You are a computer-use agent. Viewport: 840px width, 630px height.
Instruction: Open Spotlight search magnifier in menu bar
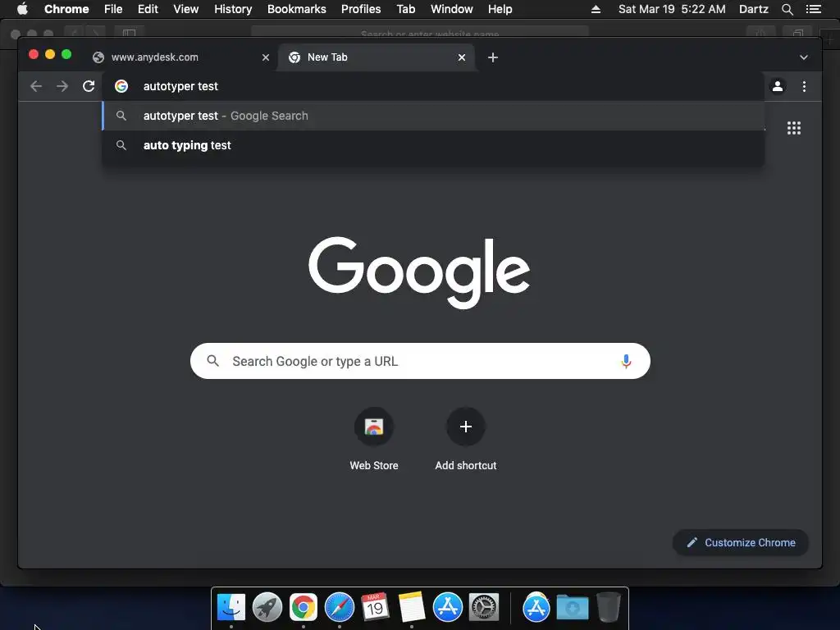pos(787,9)
